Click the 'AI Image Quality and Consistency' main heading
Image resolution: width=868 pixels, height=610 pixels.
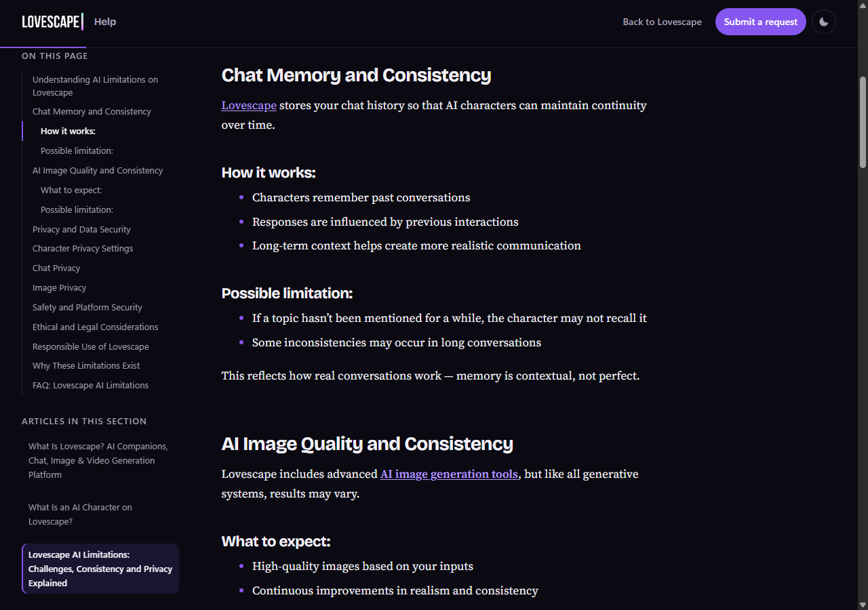click(368, 443)
